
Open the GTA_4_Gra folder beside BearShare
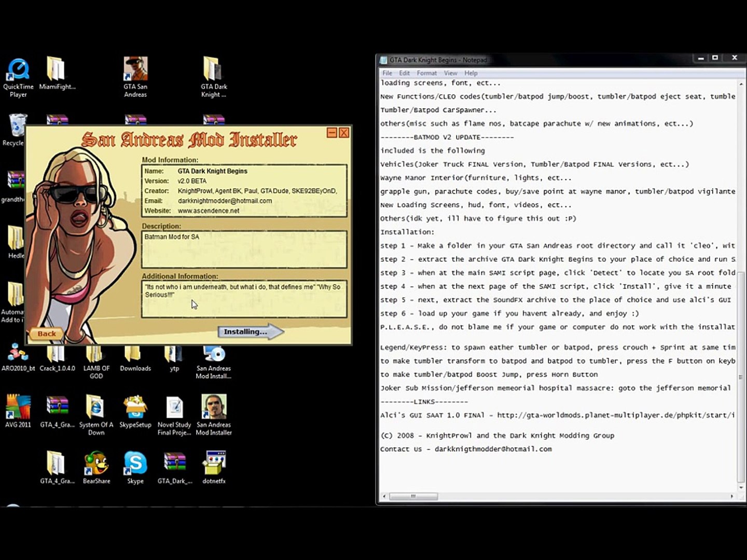[x=57, y=467]
